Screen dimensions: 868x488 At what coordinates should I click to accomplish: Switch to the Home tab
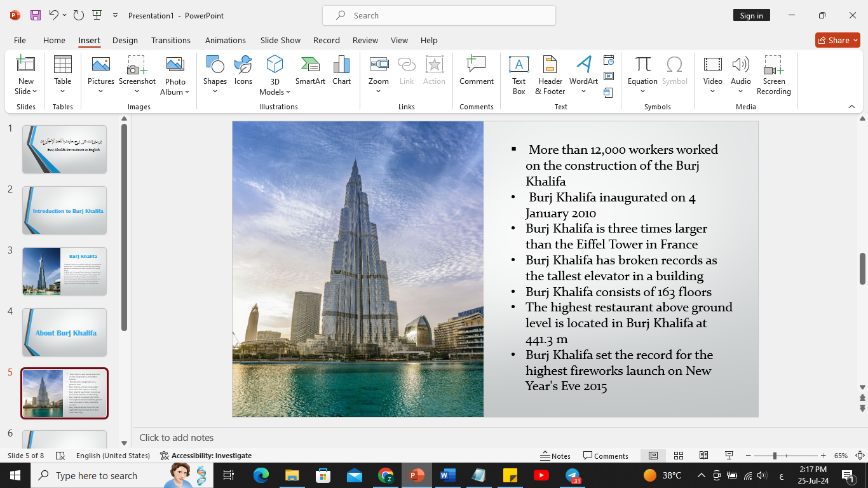[54, 40]
